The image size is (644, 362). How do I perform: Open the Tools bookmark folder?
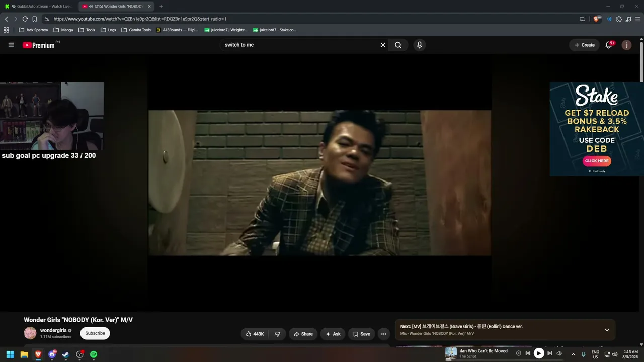pos(87,30)
